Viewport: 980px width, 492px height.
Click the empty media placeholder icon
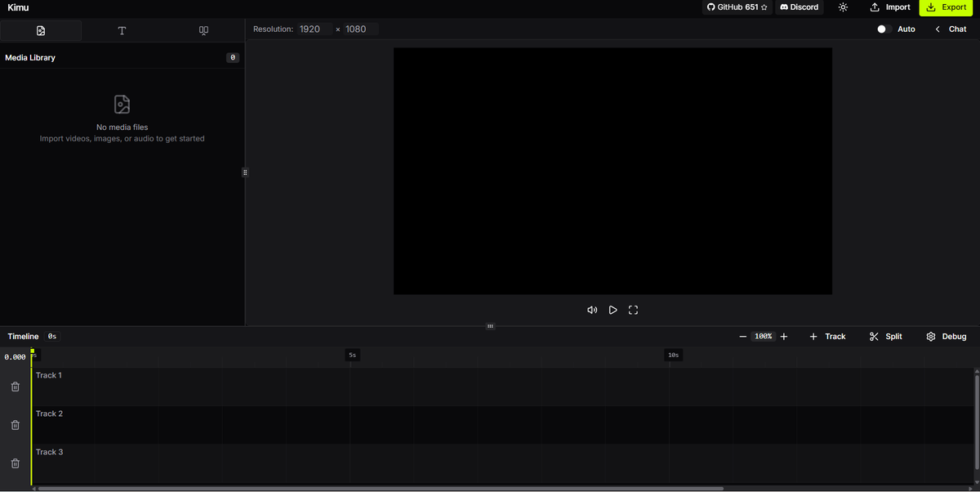pyautogui.click(x=122, y=105)
